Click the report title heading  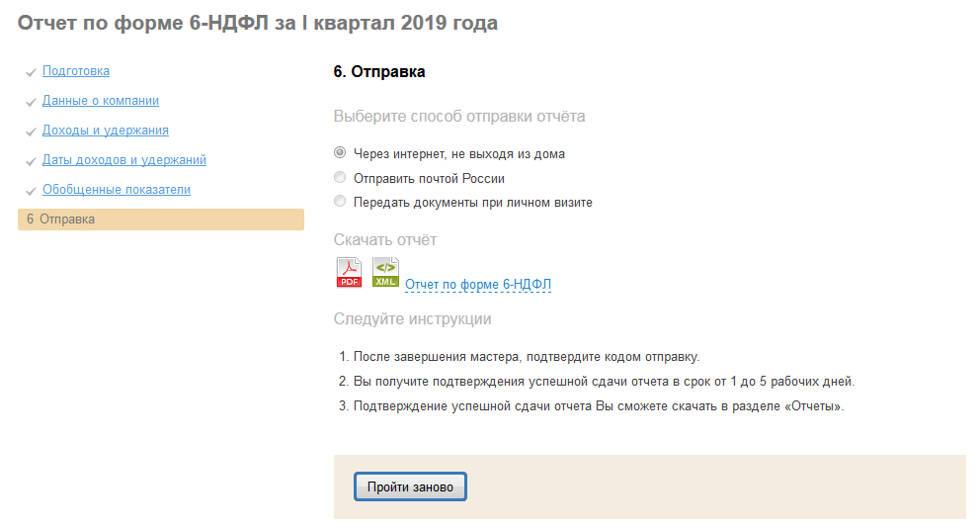click(258, 23)
